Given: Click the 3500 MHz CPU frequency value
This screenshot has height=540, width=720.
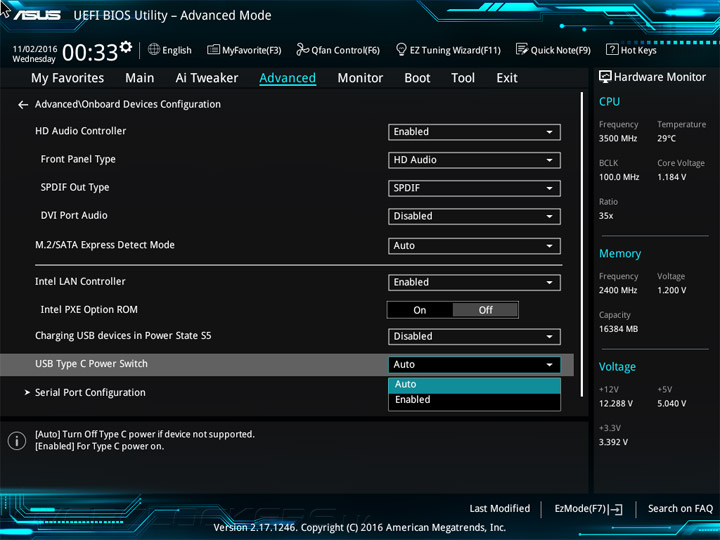Looking at the screenshot, I should click(x=618, y=138).
